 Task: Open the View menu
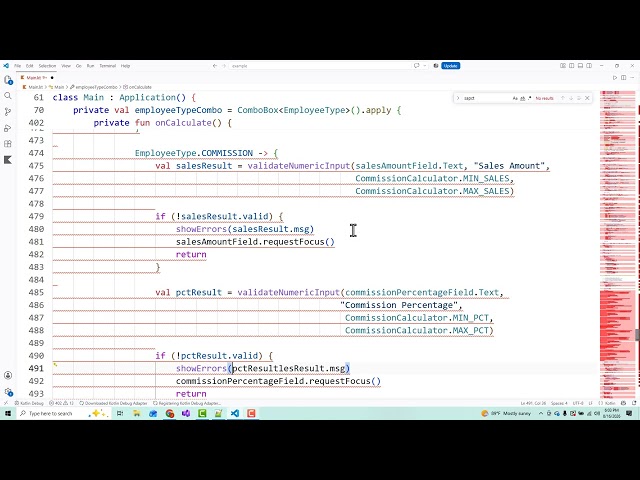66,66
